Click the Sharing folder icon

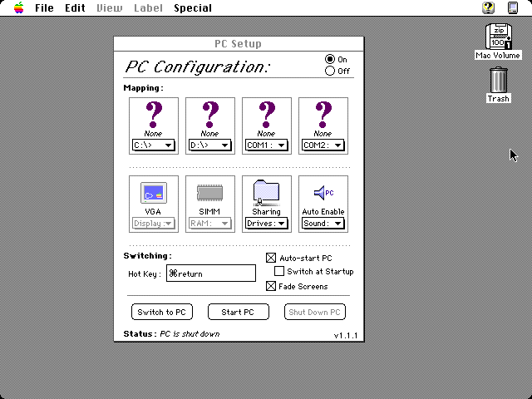266,193
